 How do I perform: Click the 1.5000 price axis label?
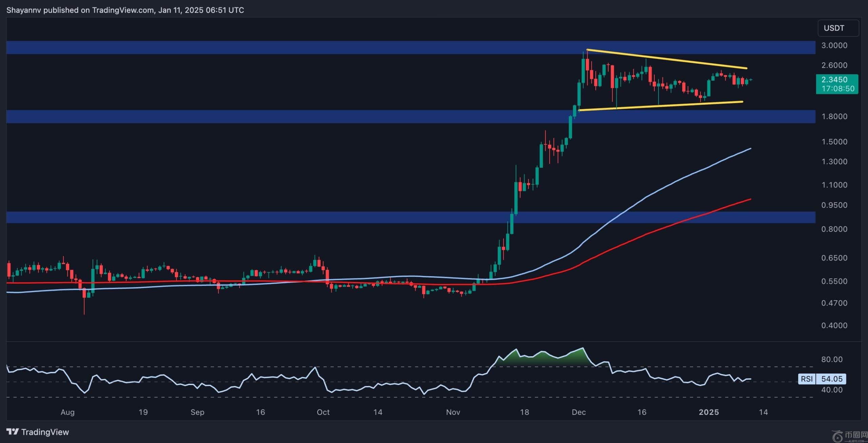834,142
